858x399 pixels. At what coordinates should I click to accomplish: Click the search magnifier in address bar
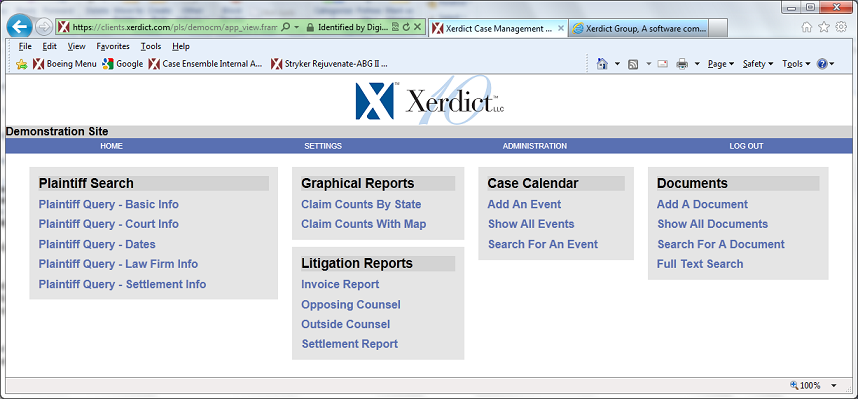(x=285, y=27)
